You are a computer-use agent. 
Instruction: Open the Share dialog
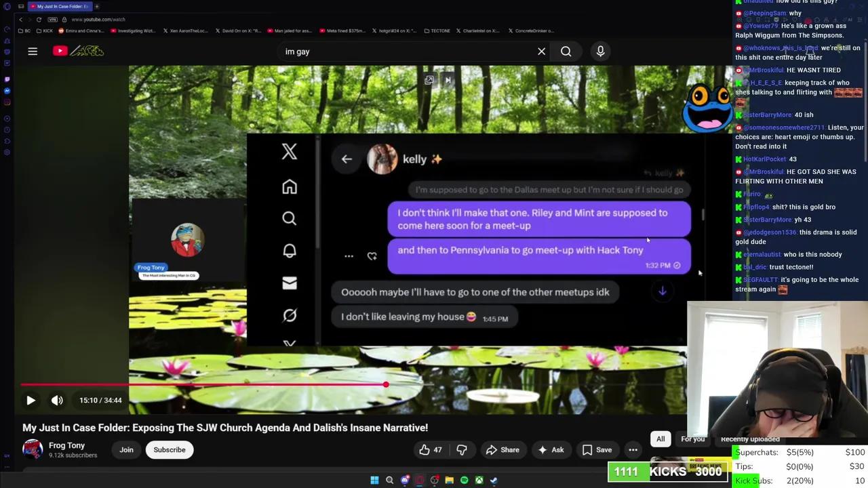pyautogui.click(x=502, y=450)
